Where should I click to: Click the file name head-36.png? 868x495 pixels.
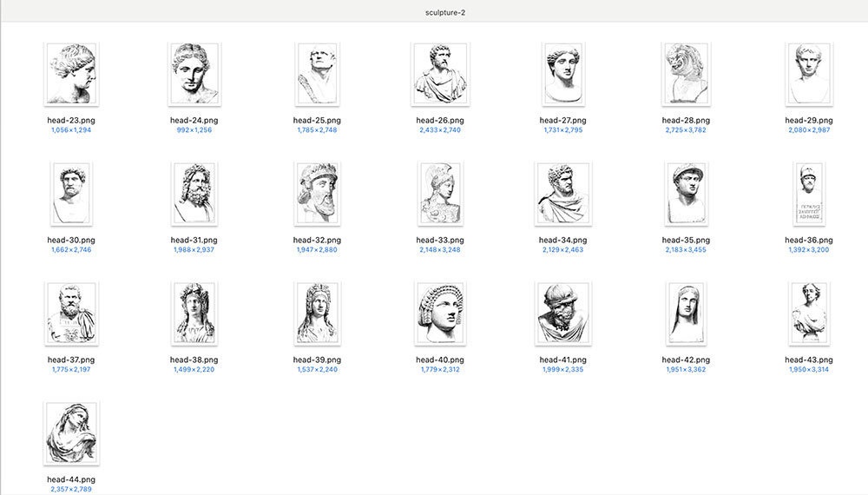pos(809,240)
